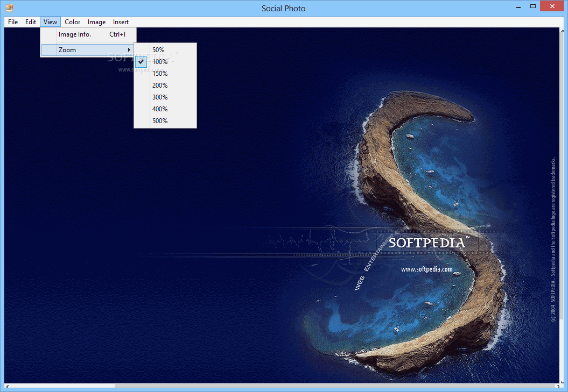Open the File menu
The image size is (568, 392).
coord(13,22)
